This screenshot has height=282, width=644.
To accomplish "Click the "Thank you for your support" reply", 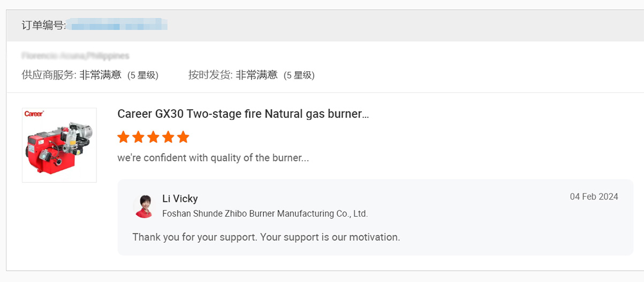I will 266,237.
